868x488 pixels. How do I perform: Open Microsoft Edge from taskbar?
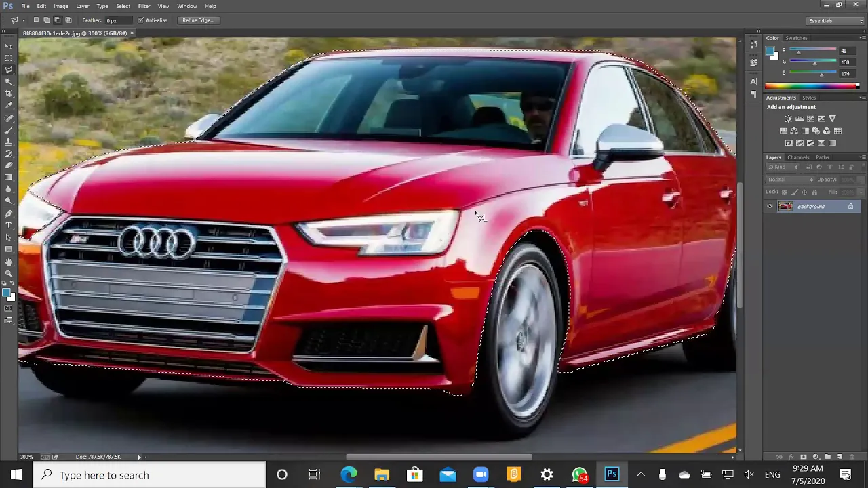[x=349, y=475]
